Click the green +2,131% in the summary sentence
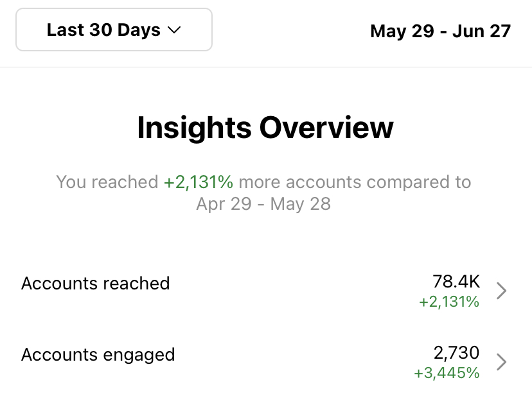532x412 pixels. pos(198,182)
